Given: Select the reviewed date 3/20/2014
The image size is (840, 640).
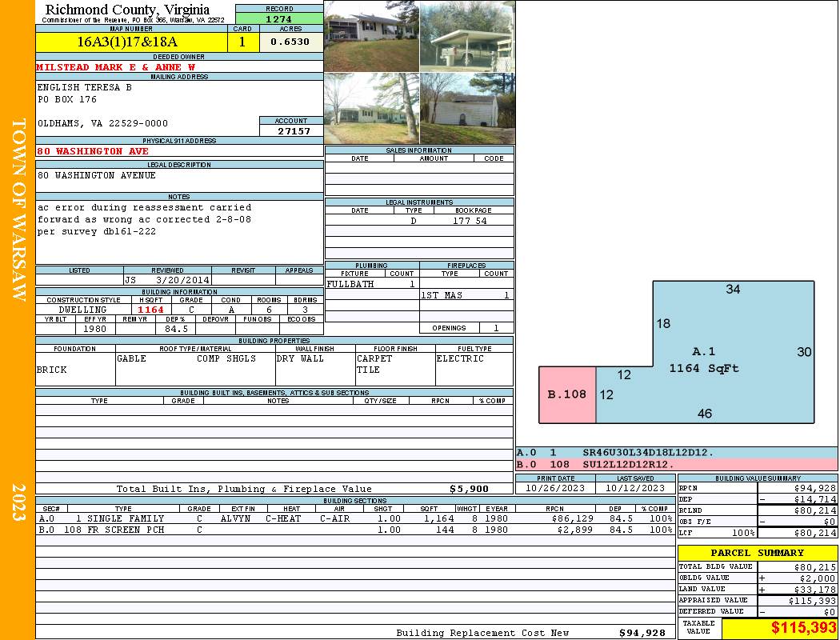Looking at the screenshot, I should [182, 280].
